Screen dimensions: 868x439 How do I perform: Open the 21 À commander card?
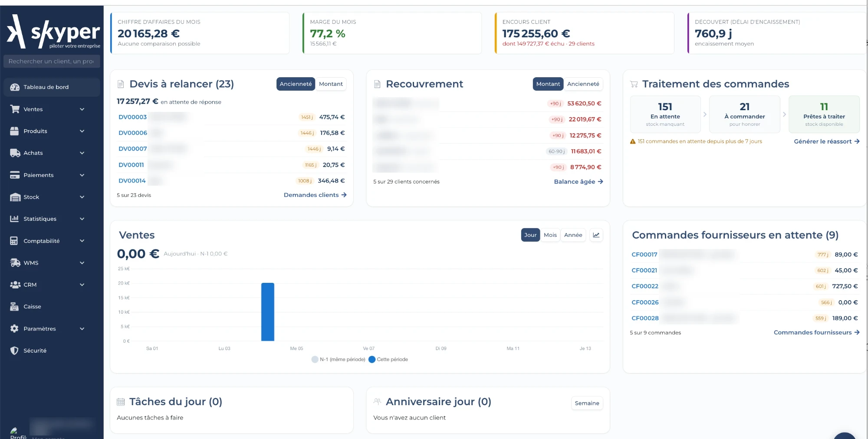pos(745,114)
